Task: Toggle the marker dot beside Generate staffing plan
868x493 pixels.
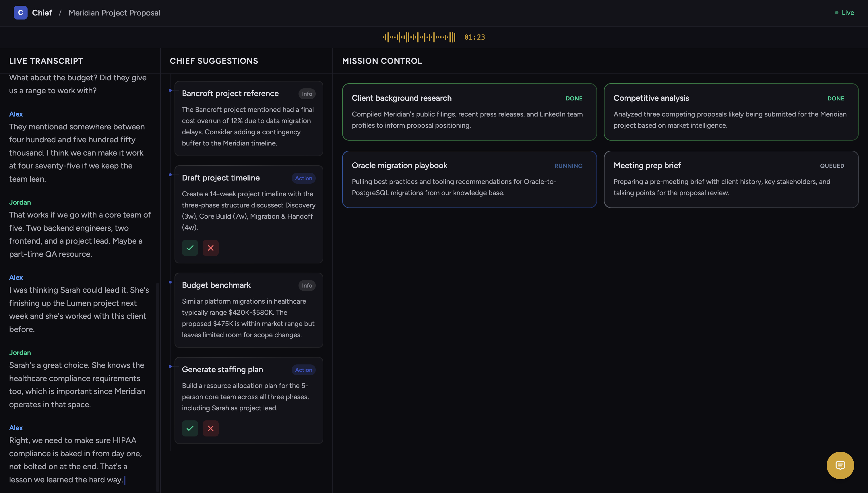Action: click(170, 366)
